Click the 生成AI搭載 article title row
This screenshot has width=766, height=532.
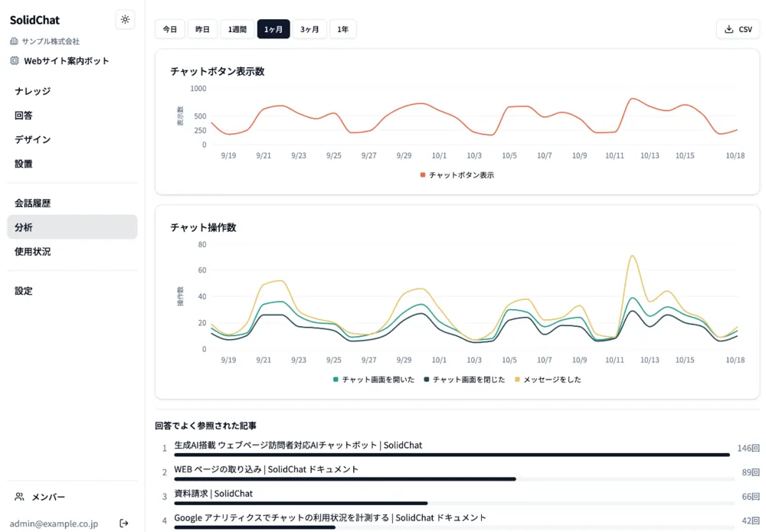click(x=298, y=446)
